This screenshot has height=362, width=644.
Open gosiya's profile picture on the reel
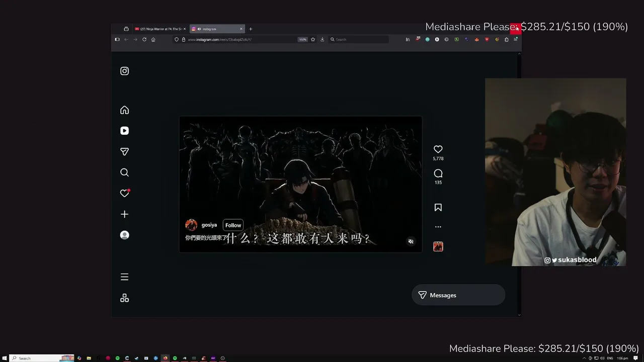191,225
